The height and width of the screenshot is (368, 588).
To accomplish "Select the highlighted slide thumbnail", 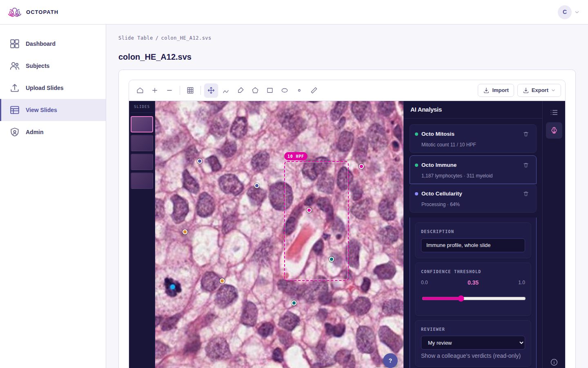I will point(142,124).
